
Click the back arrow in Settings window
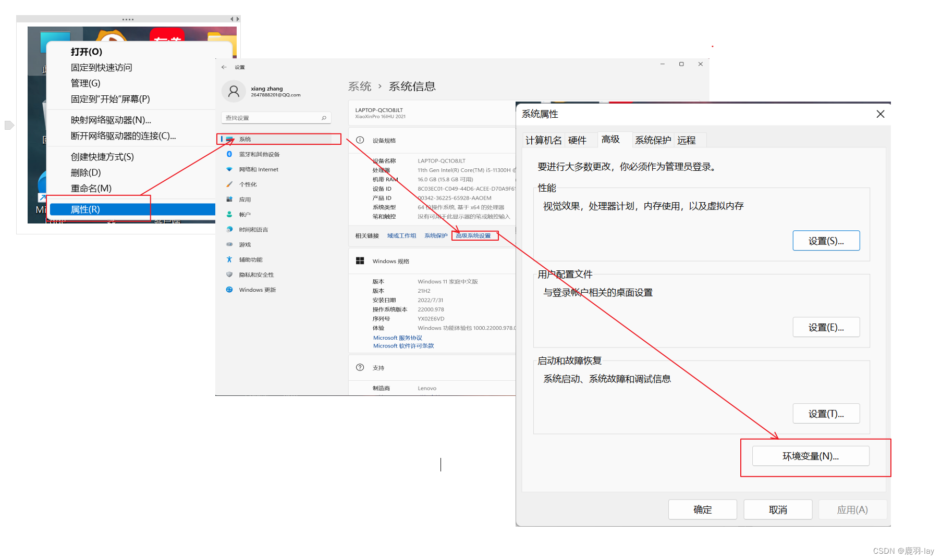(x=224, y=67)
